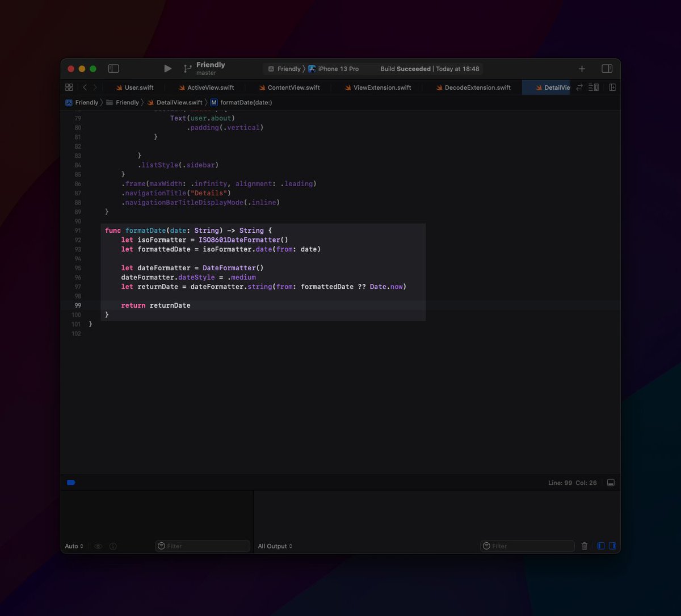Click '.listStyle(.sidebar)' code line
This screenshot has width=681, height=616.
178,165
